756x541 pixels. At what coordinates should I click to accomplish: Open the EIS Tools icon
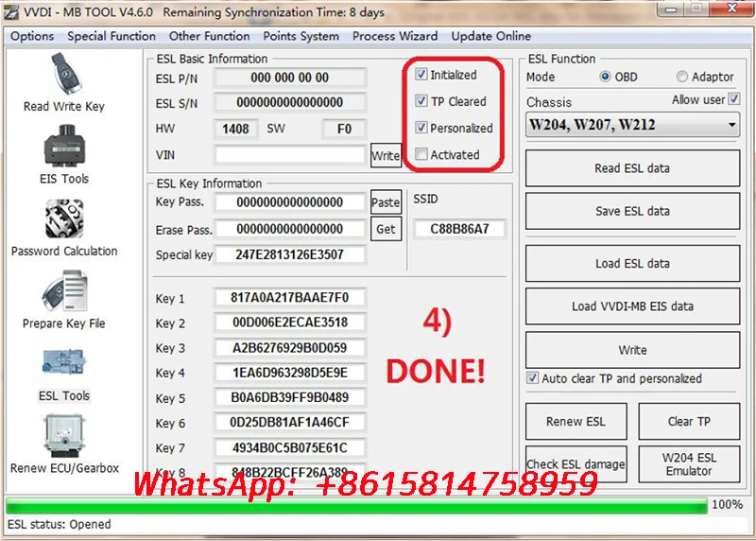point(64,146)
